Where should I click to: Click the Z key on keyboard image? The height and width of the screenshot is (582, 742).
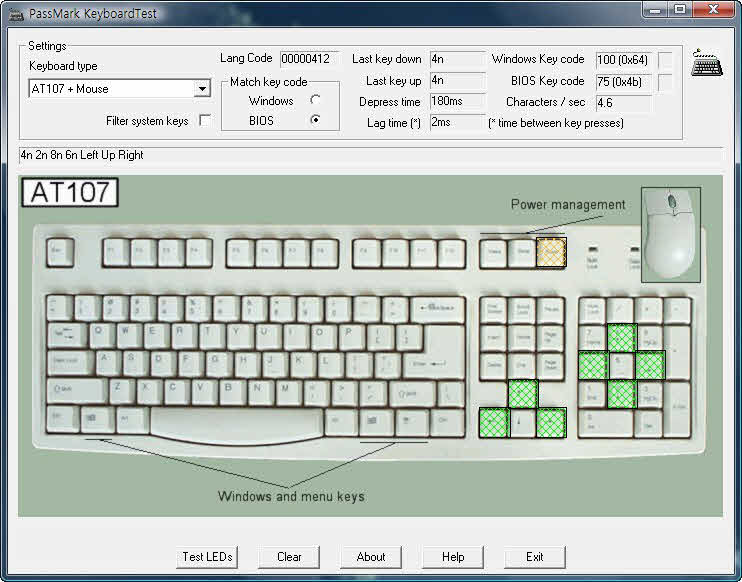[122, 391]
